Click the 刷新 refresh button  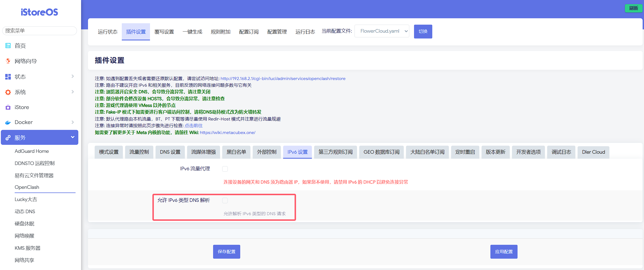[633, 8]
